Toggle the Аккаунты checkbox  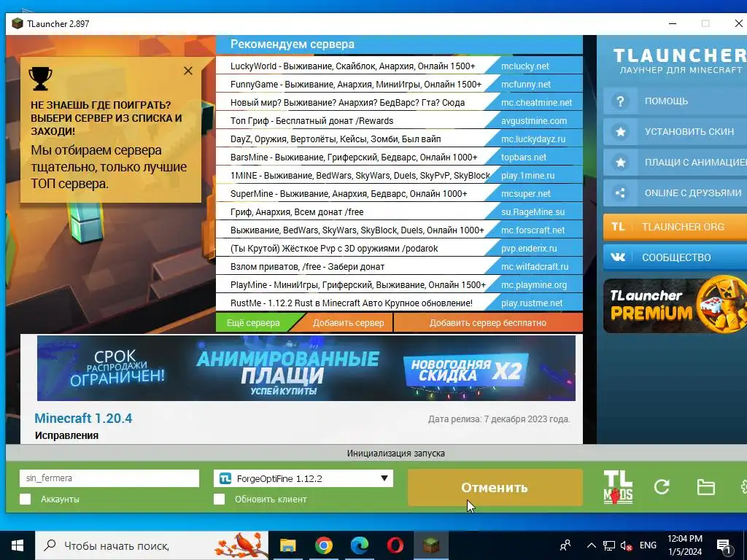coord(26,499)
